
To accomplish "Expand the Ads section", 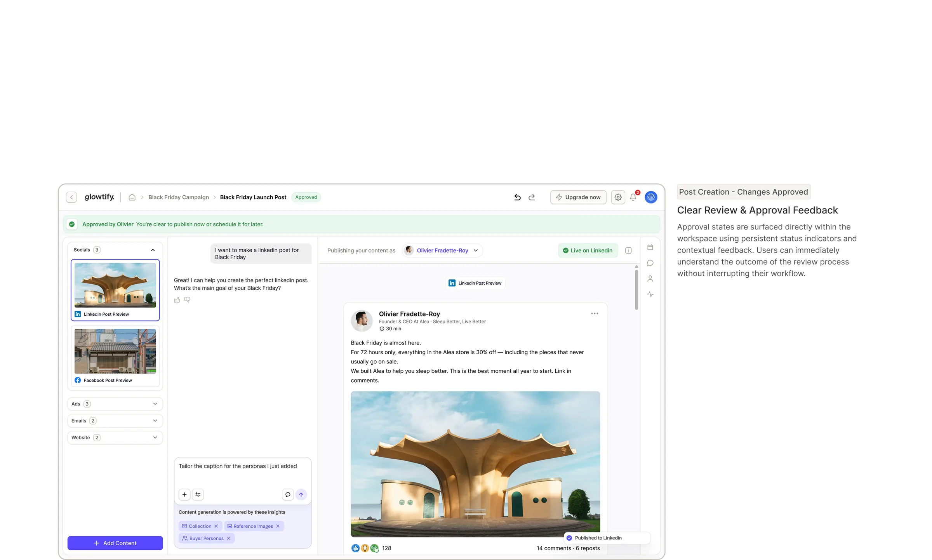I will [115, 404].
